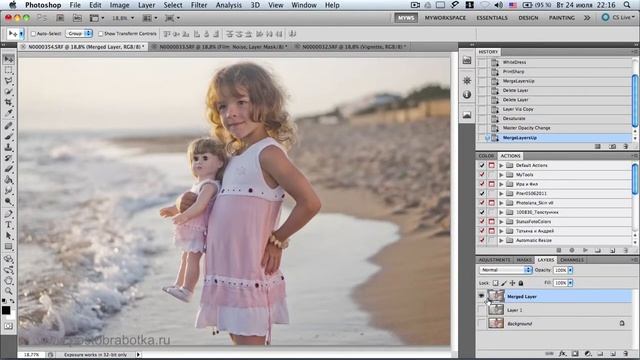Select the Hand tool
Image resolution: width=640 pixels, height=360 pixels.
(x=9, y=281)
